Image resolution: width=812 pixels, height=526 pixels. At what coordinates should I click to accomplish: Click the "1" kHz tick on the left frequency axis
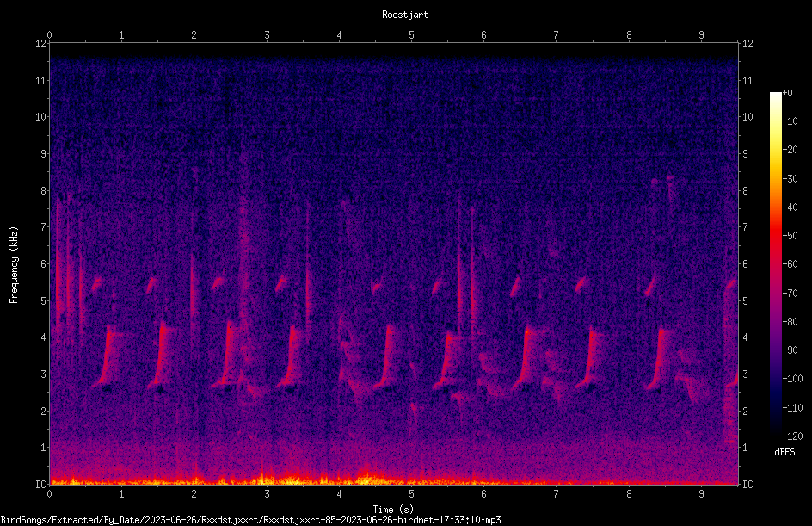coord(43,448)
